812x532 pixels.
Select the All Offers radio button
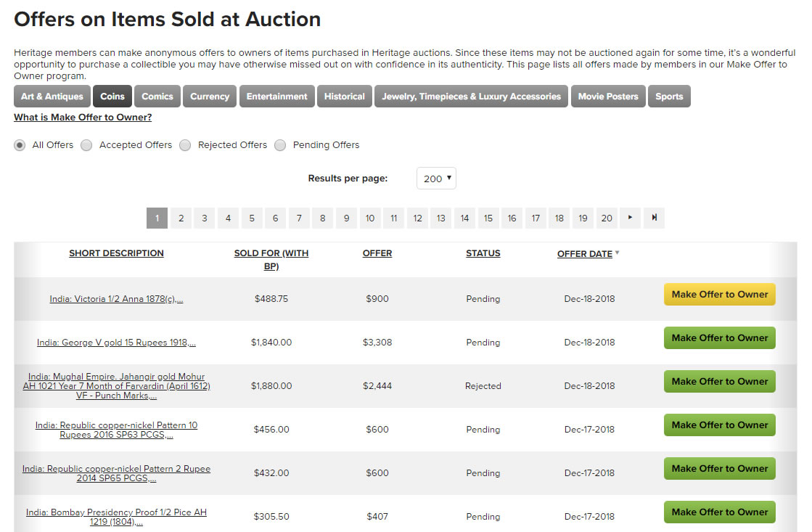click(20, 145)
